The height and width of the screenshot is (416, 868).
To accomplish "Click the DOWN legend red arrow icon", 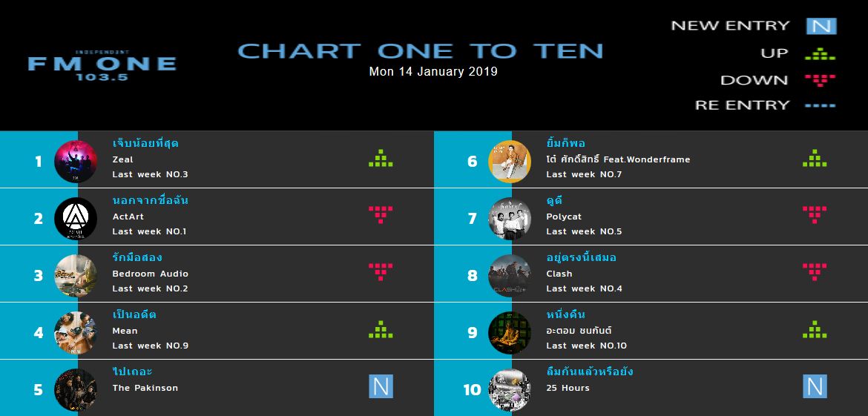I will [x=820, y=79].
